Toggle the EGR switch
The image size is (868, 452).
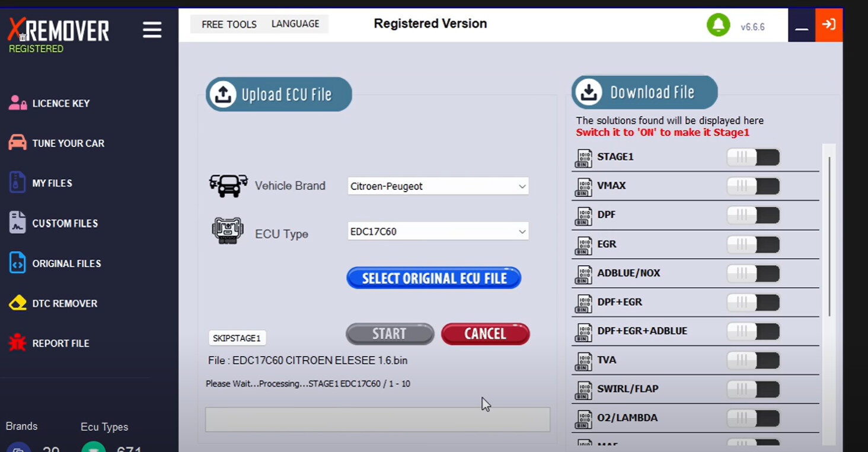[753, 244]
